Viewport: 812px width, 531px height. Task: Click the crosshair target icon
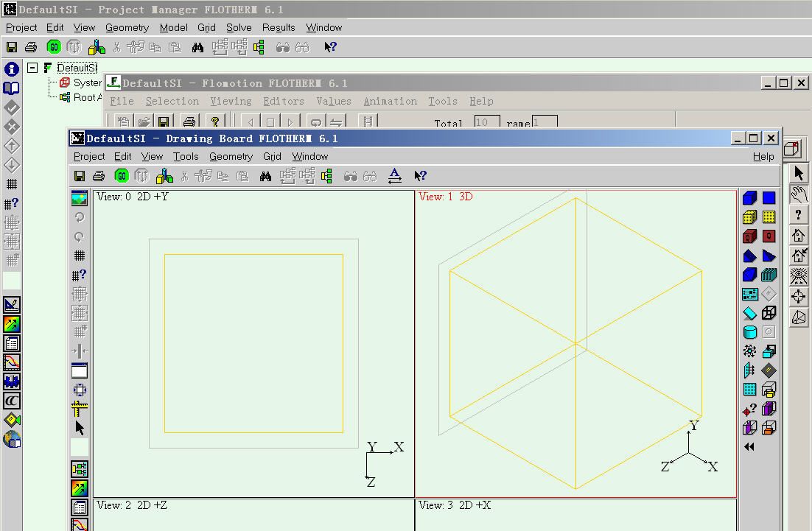point(799,297)
